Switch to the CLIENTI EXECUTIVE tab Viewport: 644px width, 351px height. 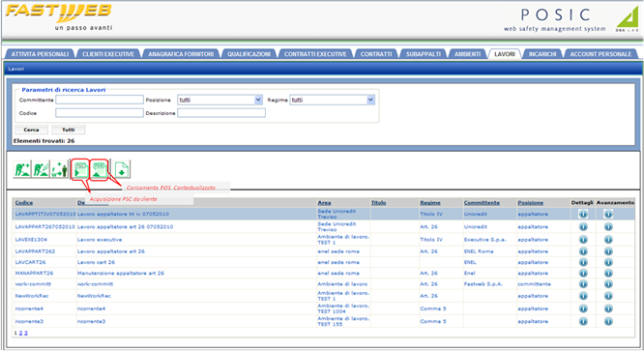point(108,54)
